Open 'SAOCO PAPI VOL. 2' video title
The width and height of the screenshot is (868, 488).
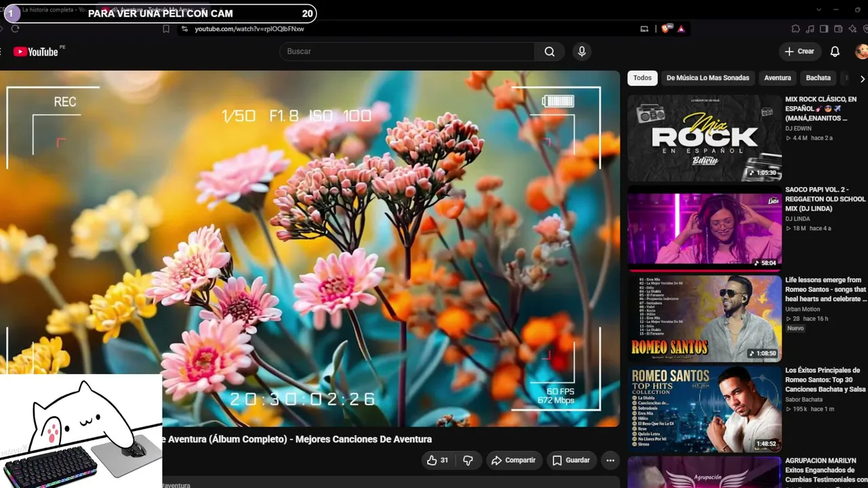tap(825, 199)
